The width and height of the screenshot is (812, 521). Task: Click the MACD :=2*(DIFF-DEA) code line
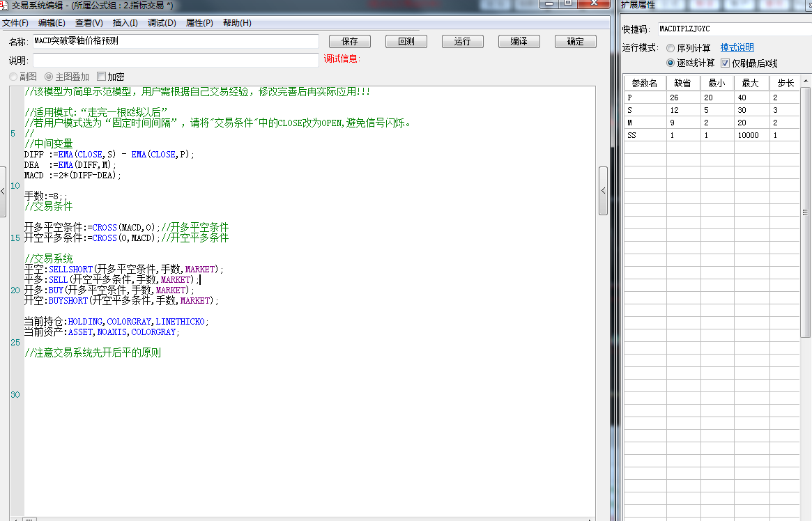(72, 176)
